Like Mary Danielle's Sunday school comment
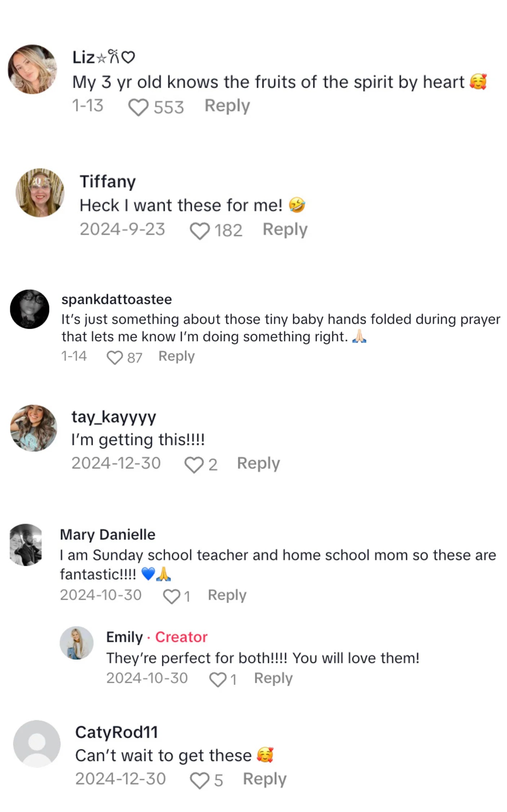 [x=171, y=596]
